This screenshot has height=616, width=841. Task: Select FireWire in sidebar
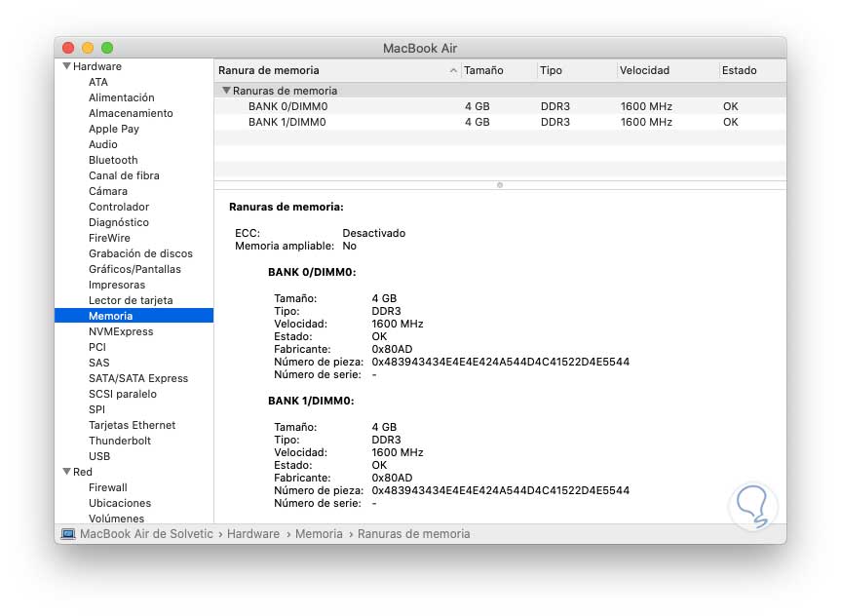point(109,238)
